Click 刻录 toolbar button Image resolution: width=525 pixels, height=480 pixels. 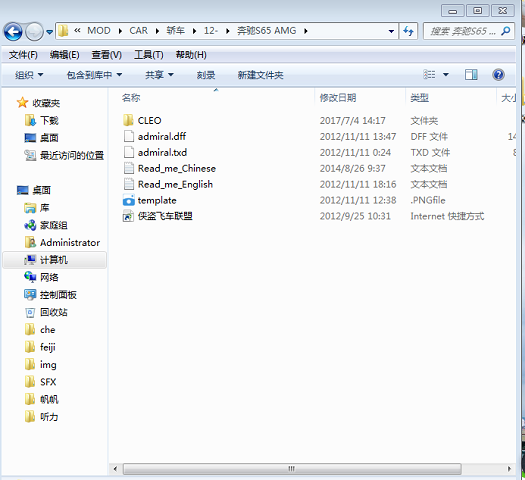[x=206, y=75]
